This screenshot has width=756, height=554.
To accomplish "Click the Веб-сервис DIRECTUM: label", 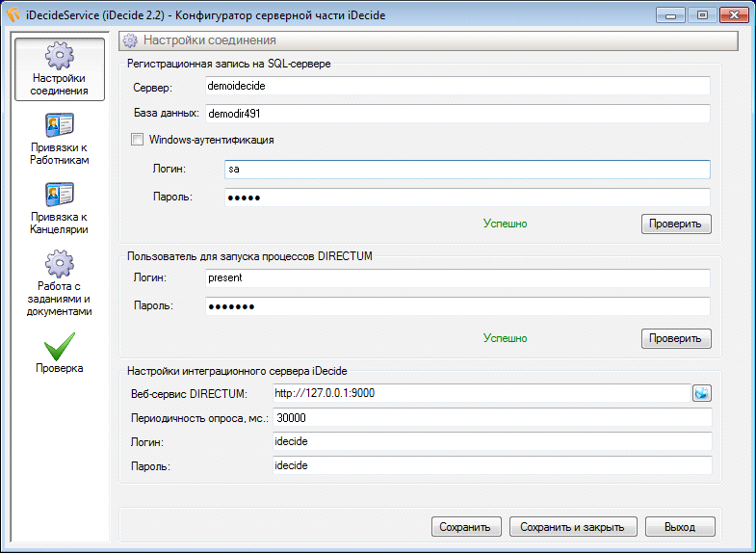I will pos(189,394).
